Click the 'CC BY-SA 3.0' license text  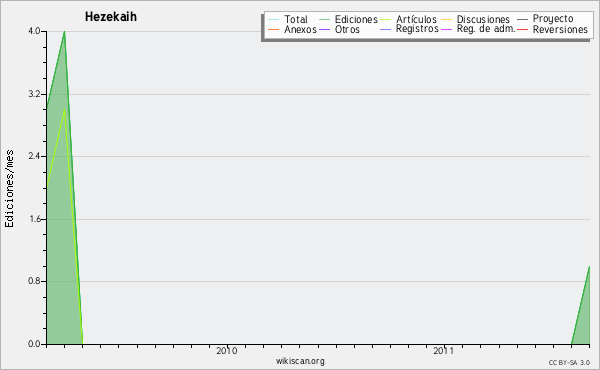click(569, 363)
